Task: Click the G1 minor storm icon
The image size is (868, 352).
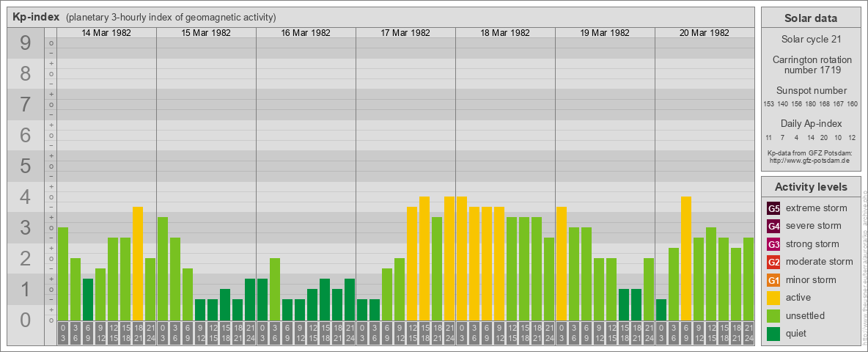Action: click(x=773, y=280)
